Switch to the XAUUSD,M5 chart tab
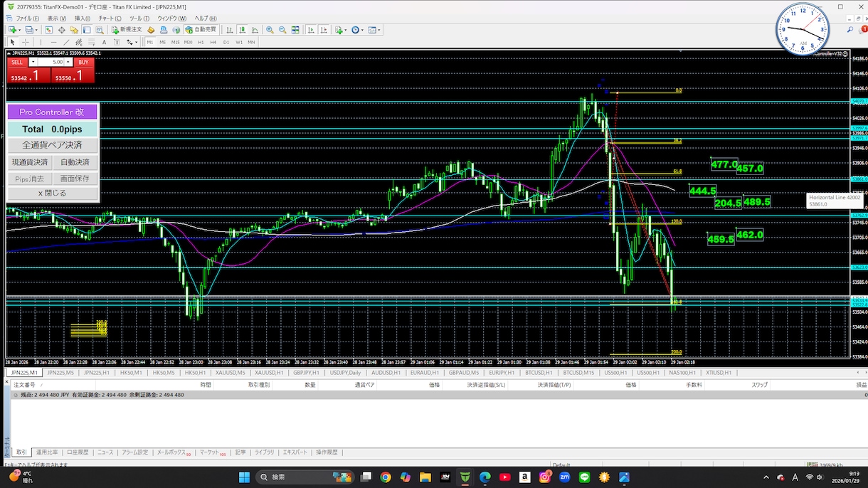Image resolution: width=868 pixels, height=488 pixels. [x=230, y=373]
